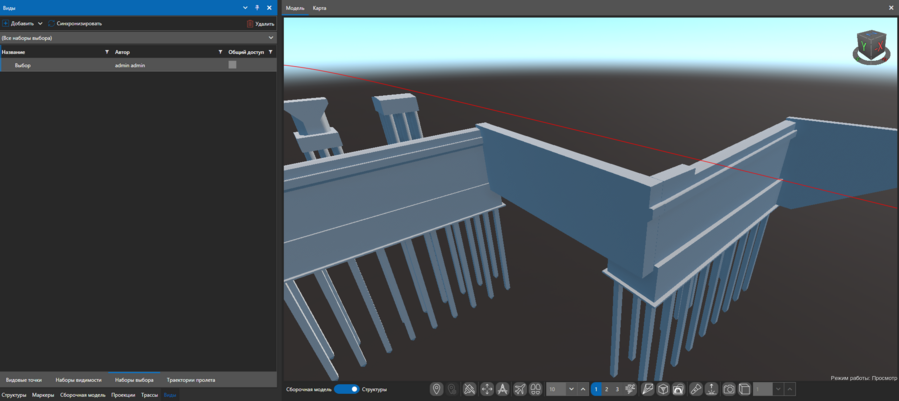Open the Виды panel options chevron
Viewport: 899px width, 401px height.
pos(245,8)
